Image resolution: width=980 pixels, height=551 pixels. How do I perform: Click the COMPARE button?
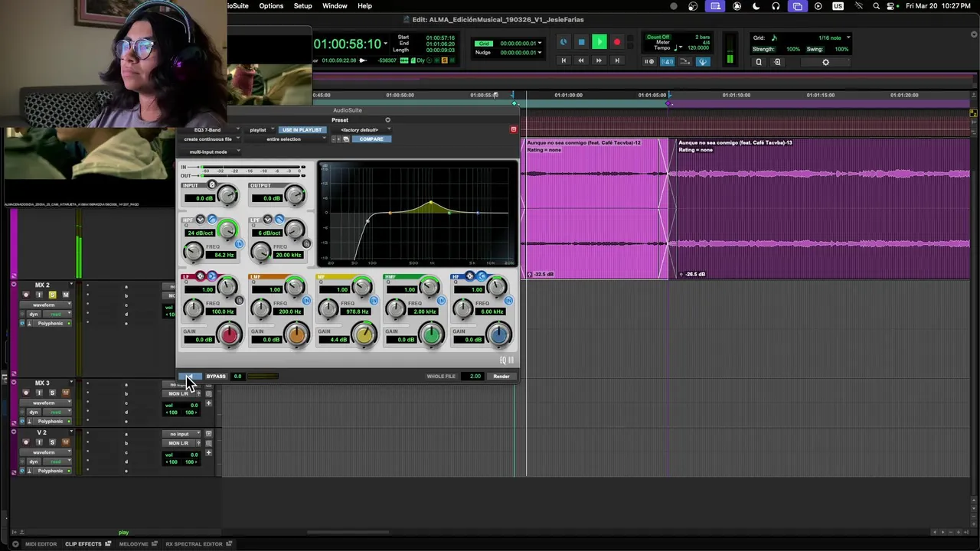click(371, 139)
